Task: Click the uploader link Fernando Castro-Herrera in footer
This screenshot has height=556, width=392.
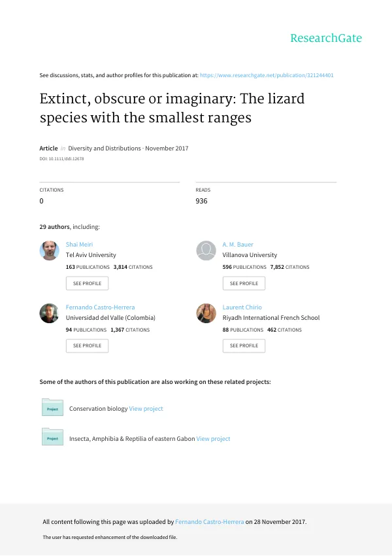Action: click(210, 521)
